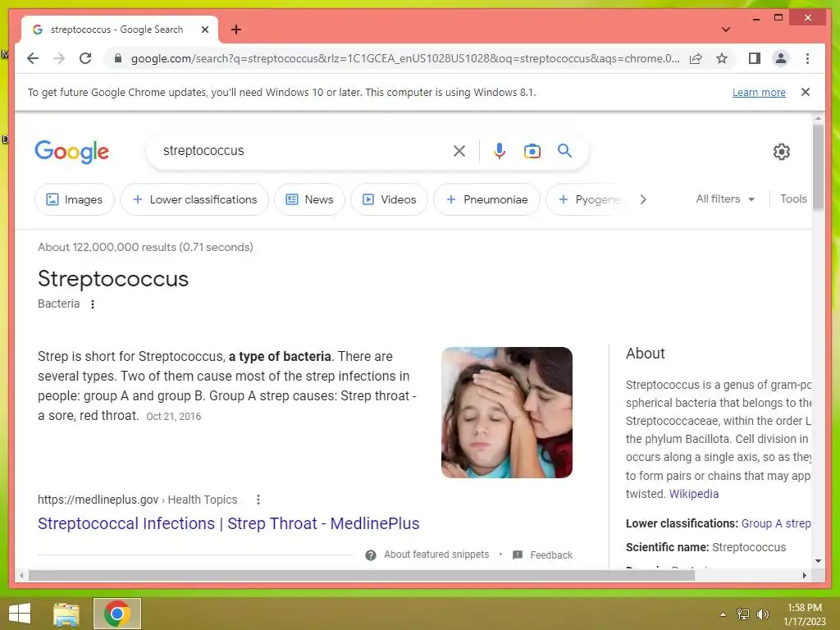The image size is (840, 630).
Task: Click the About featured snippets help icon
Action: point(370,555)
